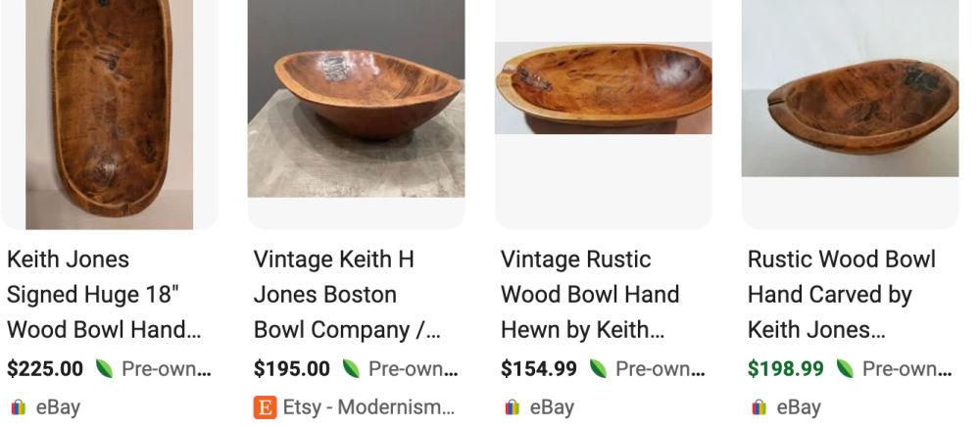
Task: Click eBay icon under $154.99 listing
Action: click(512, 407)
